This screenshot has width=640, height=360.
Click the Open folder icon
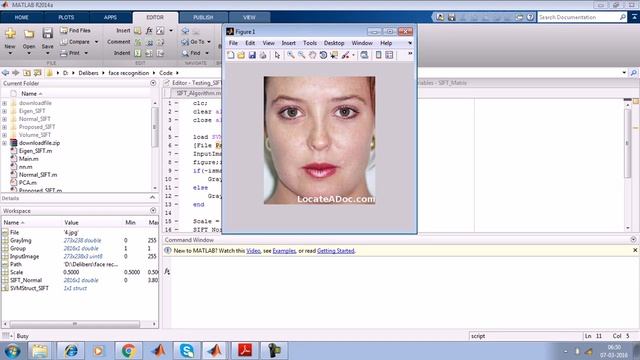(29, 34)
